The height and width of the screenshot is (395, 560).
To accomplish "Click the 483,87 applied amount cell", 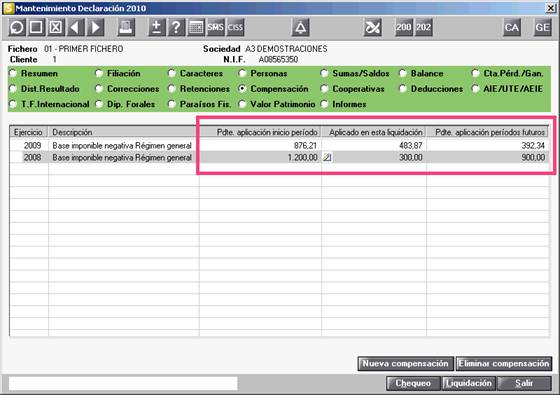I will click(374, 145).
